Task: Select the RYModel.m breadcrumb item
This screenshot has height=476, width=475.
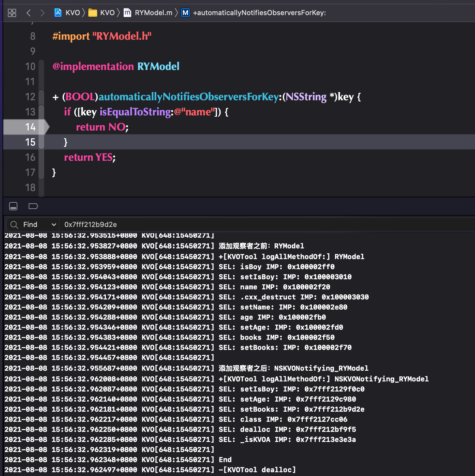Action: coord(154,13)
